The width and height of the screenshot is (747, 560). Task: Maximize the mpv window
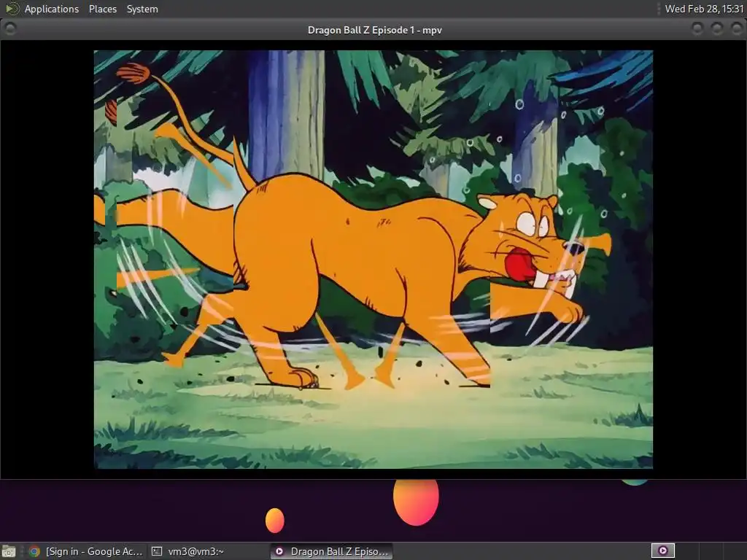717,29
